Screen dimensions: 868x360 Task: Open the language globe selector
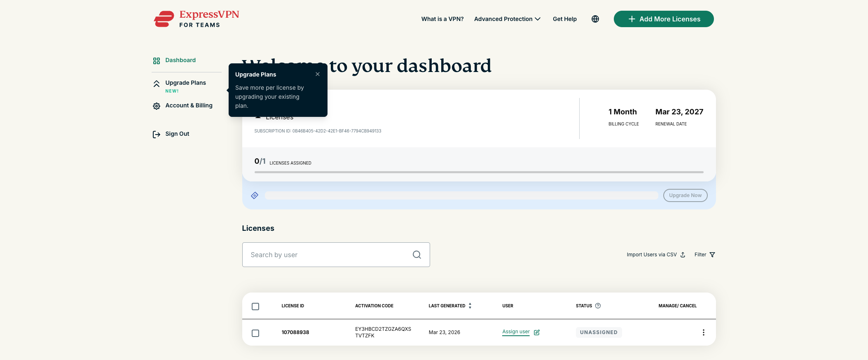tap(595, 19)
